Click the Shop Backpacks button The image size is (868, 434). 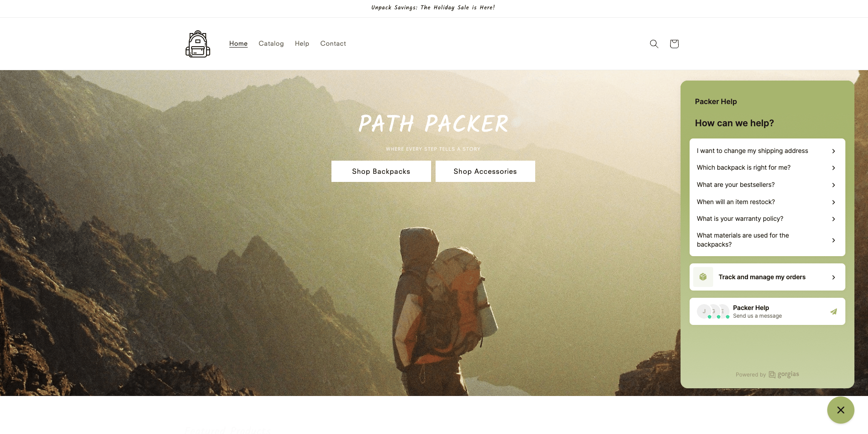(381, 172)
